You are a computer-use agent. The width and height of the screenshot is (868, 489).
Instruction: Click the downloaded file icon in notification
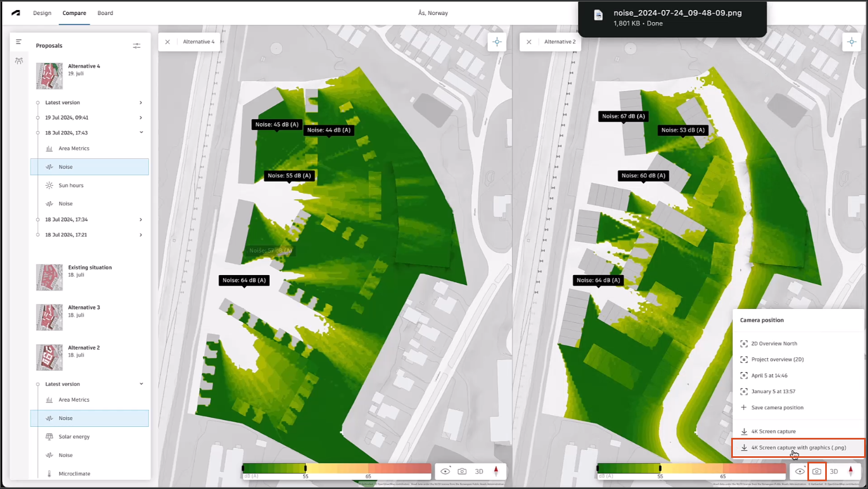tap(598, 15)
